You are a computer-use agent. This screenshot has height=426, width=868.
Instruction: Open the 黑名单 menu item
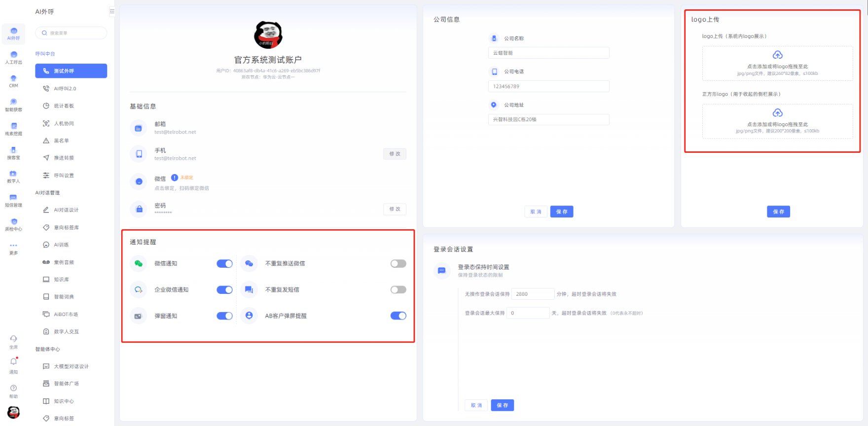(x=62, y=141)
